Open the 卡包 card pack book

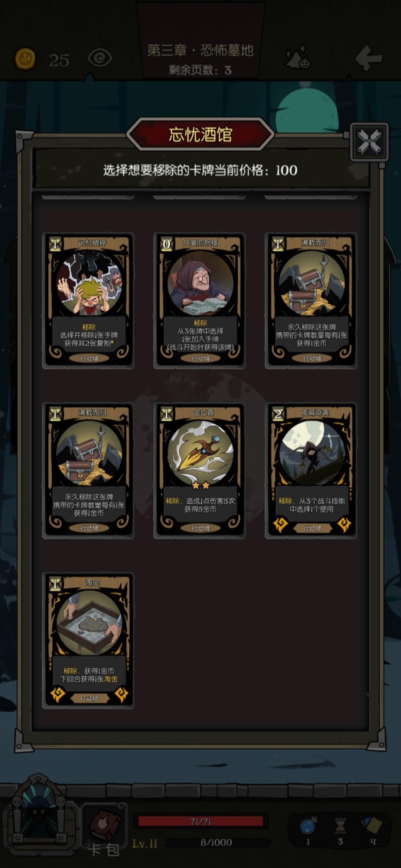tap(104, 829)
